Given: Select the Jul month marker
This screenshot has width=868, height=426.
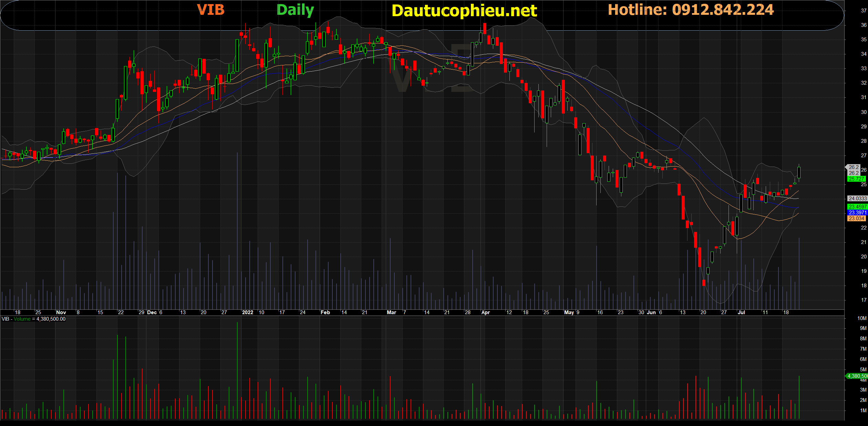Looking at the screenshot, I should tap(741, 312).
